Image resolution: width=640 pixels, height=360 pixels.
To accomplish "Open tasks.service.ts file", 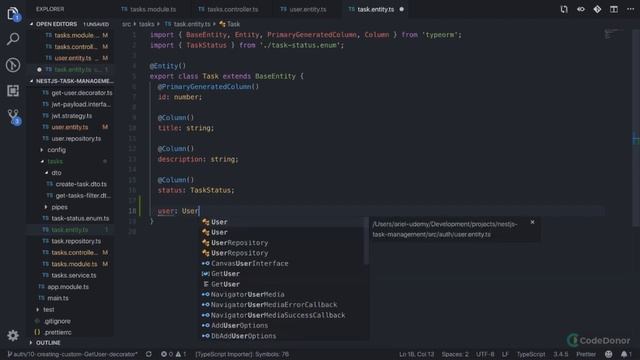I will 73,276.
